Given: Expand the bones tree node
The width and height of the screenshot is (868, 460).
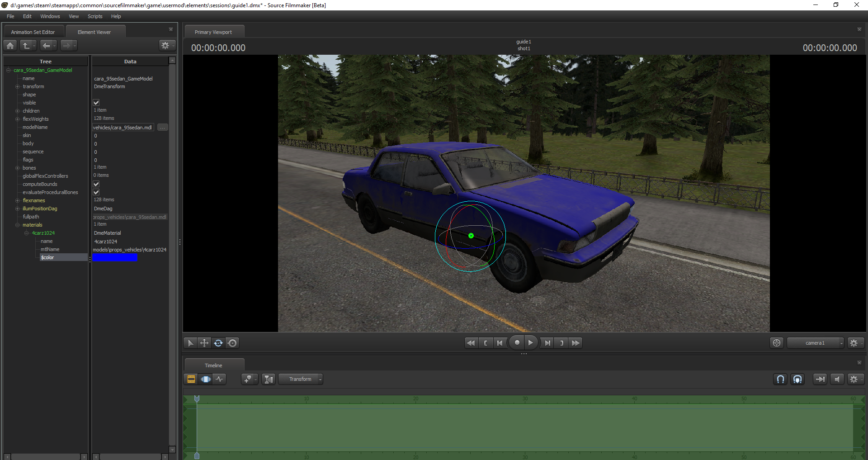Looking at the screenshot, I should (18, 168).
